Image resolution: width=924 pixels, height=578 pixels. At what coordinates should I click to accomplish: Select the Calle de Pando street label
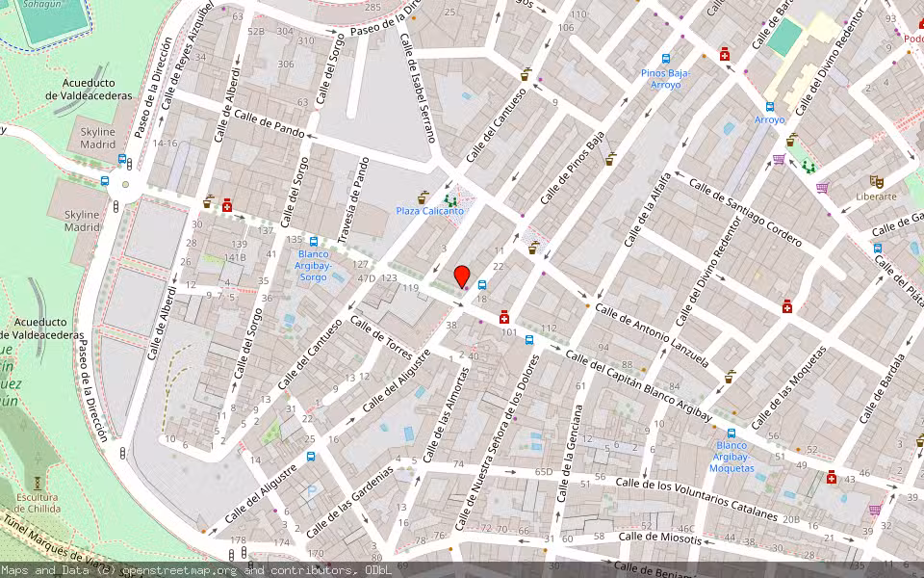point(269,123)
